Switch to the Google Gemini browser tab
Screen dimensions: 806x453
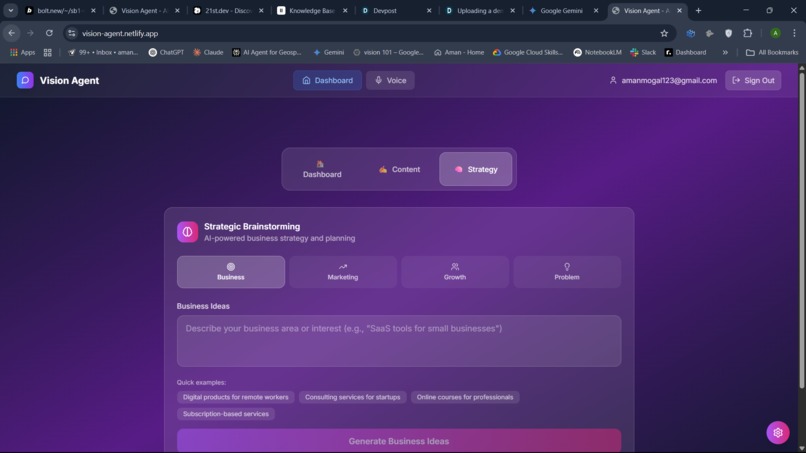[x=563, y=10]
